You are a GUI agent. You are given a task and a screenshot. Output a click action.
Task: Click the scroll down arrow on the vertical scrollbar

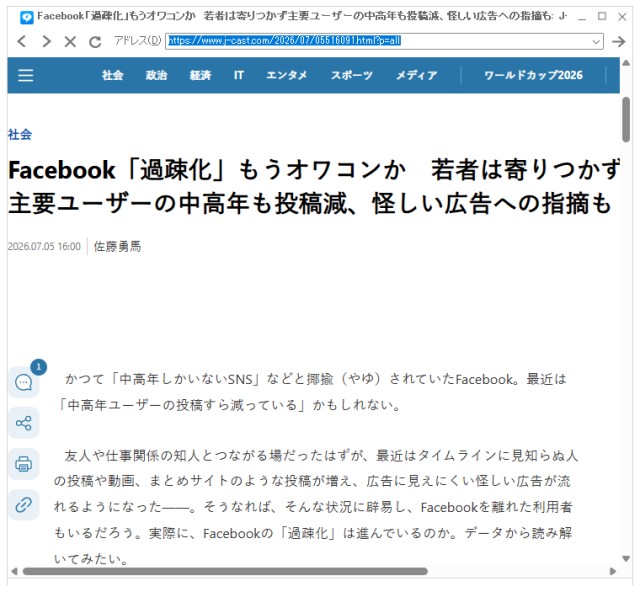(626, 558)
